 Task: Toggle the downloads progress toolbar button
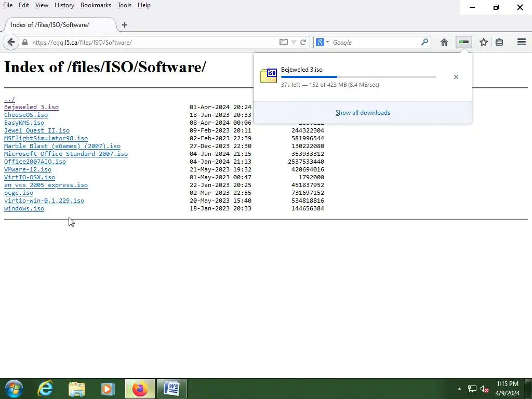click(464, 42)
